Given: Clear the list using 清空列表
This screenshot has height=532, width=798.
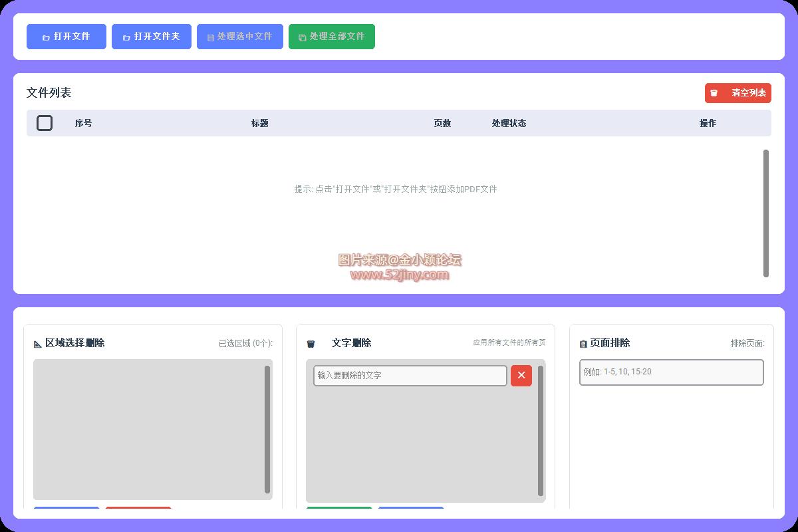Looking at the screenshot, I should (x=738, y=93).
